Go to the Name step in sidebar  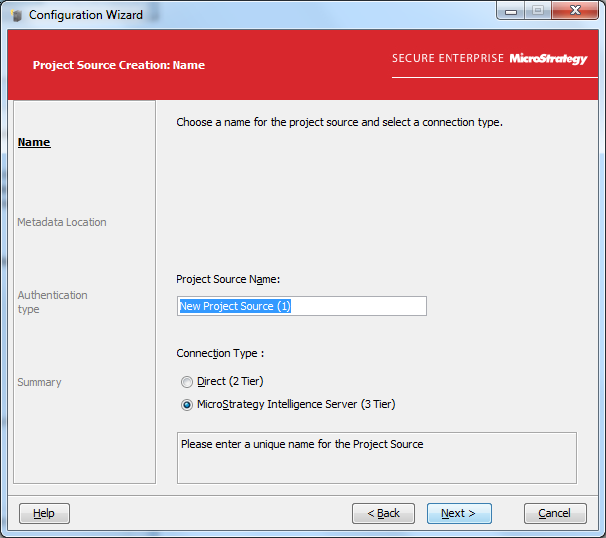point(34,142)
